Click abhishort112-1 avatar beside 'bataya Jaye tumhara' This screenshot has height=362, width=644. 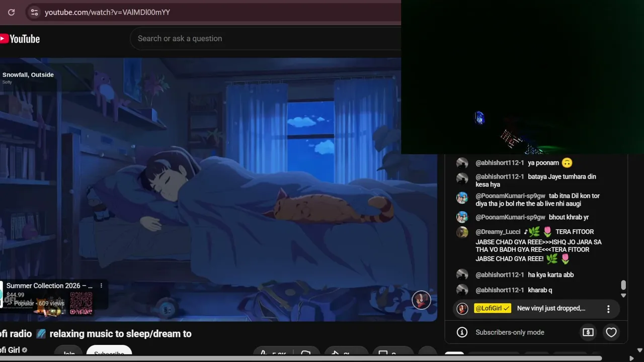(x=462, y=178)
